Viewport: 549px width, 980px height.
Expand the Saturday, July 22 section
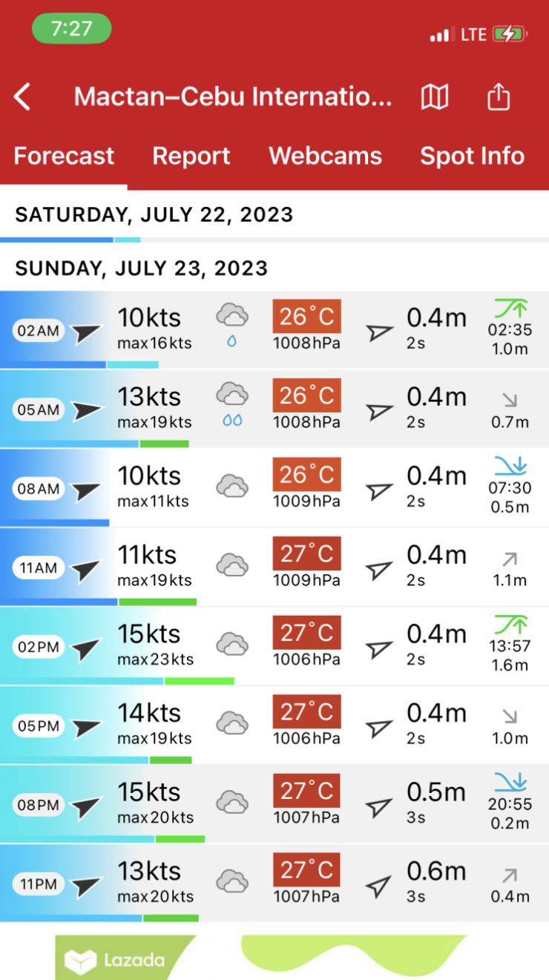154,215
